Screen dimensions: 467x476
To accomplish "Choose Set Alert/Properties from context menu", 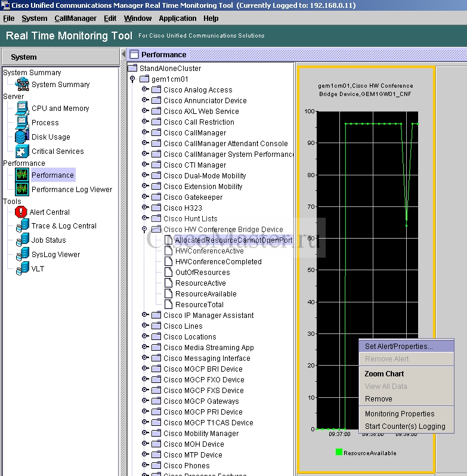I will pos(406,347).
